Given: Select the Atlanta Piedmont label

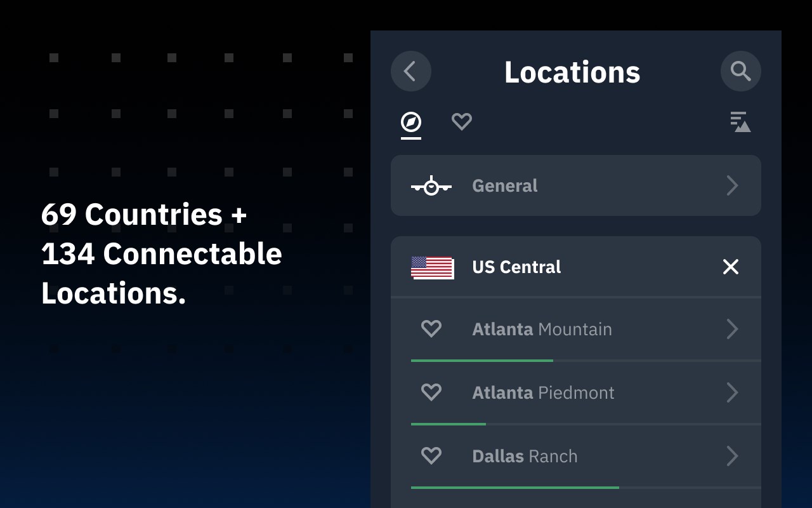Looking at the screenshot, I should [543, 392].
